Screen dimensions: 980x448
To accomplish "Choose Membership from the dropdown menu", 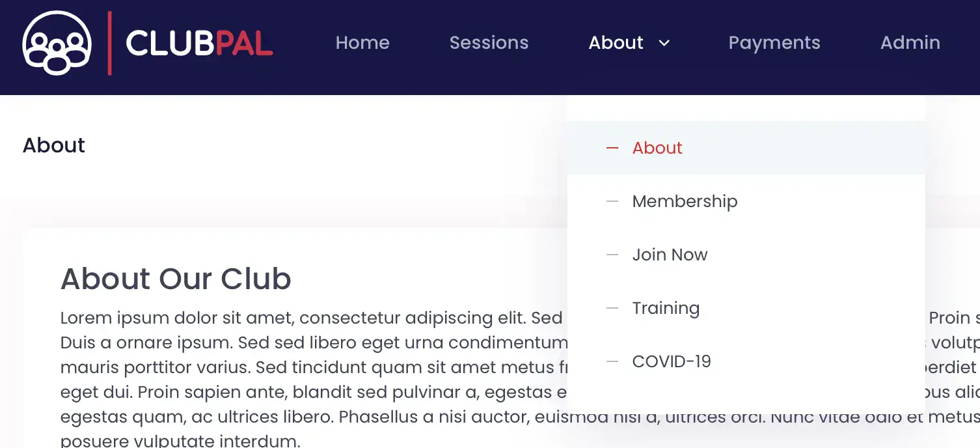I will (685, 201).
